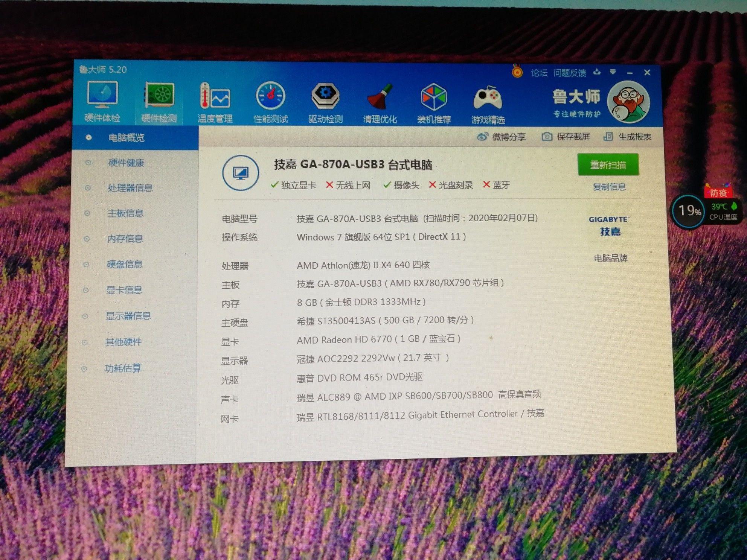Image resolution: width=747 pixels, height=560 pixels.
Task: Click the 19% usage floating widget
Action: (689, 211)
